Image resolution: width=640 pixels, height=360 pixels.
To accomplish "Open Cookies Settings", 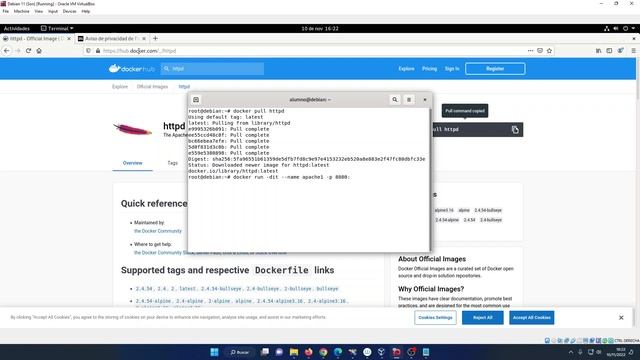I will [x=436, y=318].
